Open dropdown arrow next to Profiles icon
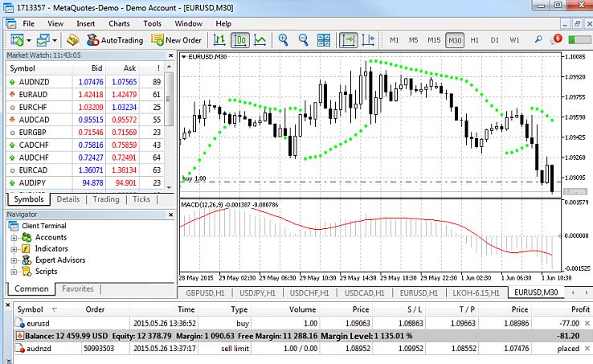The width and height of the screenshot is (593, 364). [55, 40]
